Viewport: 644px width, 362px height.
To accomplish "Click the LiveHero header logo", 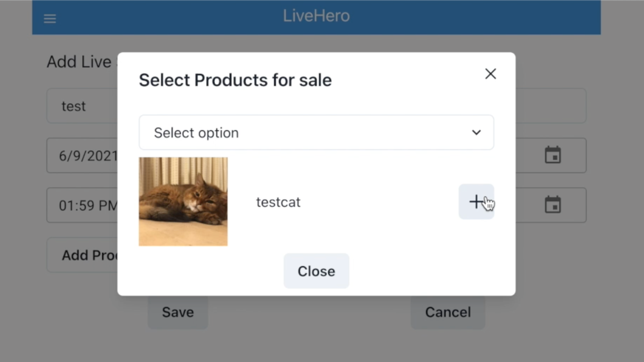I will click(316, 16).
